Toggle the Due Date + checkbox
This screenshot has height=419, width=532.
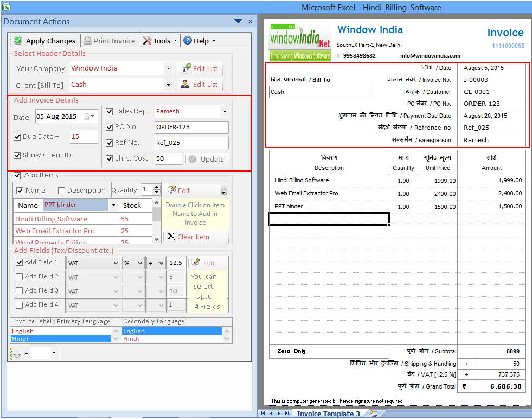(x=17, y=137)
